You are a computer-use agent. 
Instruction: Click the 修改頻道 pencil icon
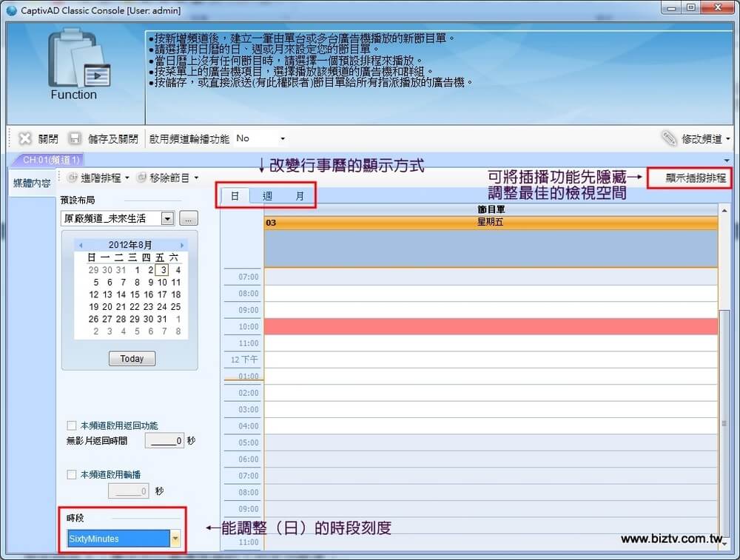click(669, 138)
